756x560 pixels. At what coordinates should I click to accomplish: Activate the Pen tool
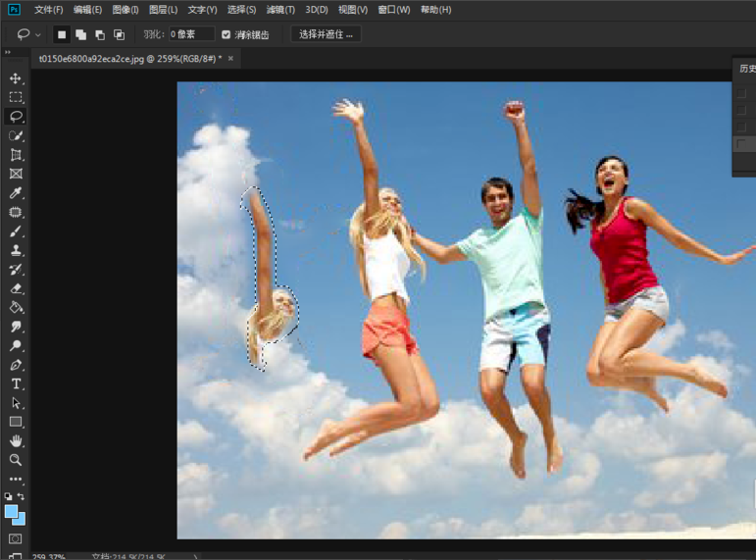point(16,365)
